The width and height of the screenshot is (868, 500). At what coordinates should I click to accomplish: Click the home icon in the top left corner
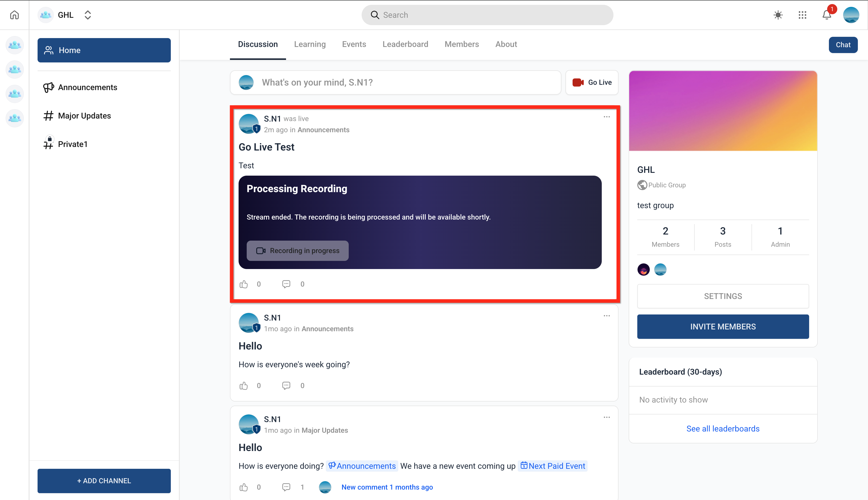[x=14, y=15]
